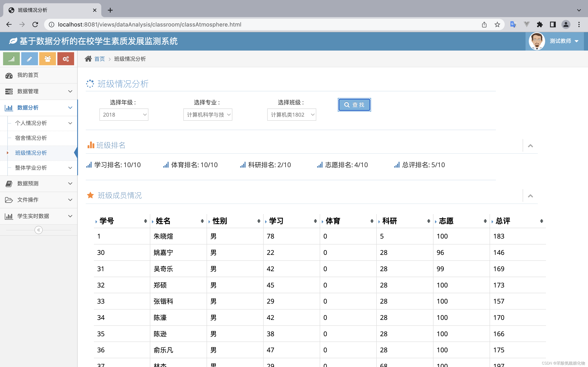Image resolution: width=588 pixels, height=367 pixels.
Task: Click the home icon in breadcrumb
Action: pos(88,59)
